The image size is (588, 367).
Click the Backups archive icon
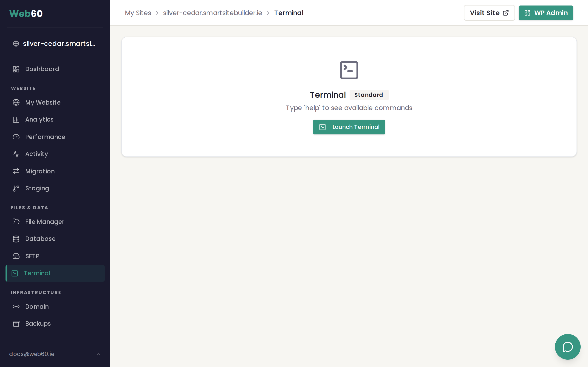(x=16, y=324)
